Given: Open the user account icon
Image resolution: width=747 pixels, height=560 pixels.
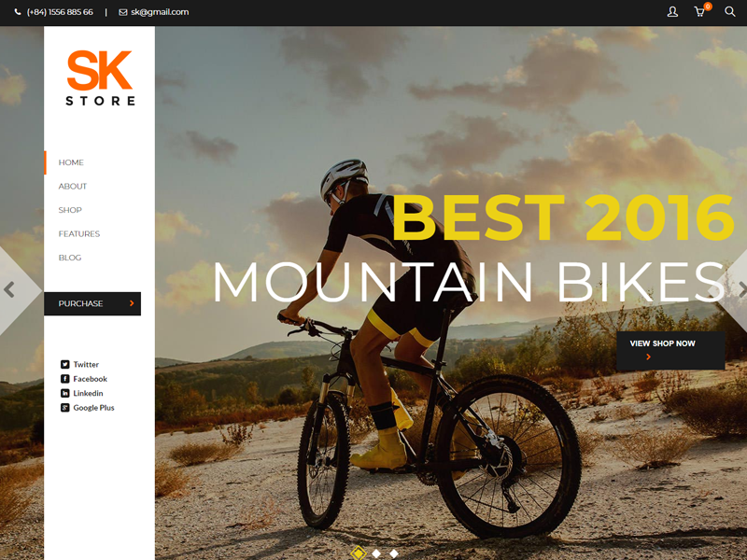Looking at the screenshot, I should tap(672, 12).
